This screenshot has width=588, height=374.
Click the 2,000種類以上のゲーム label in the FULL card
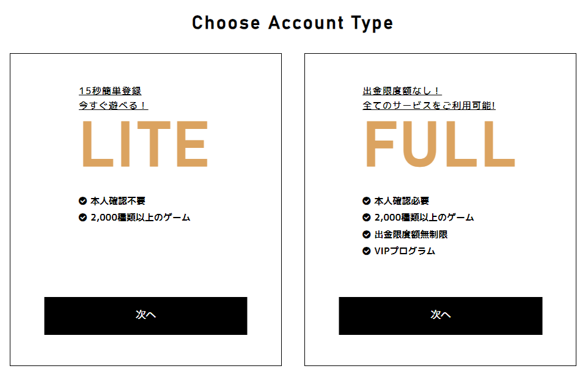click(424, 217)
